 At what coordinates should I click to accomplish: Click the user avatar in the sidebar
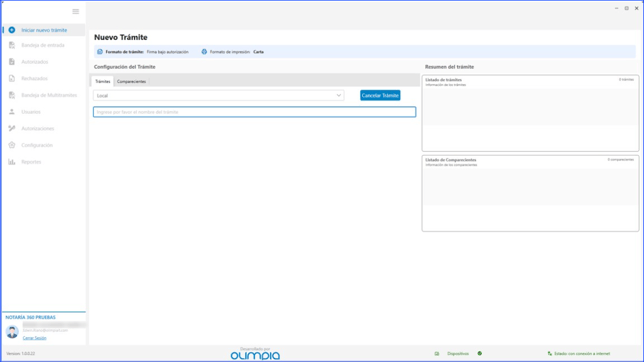point(12,332)
